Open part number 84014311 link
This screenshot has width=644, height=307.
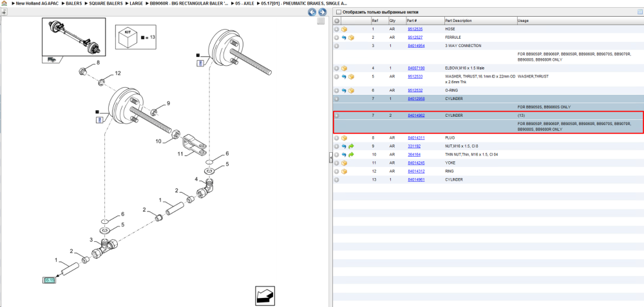(x=416, y=138)
